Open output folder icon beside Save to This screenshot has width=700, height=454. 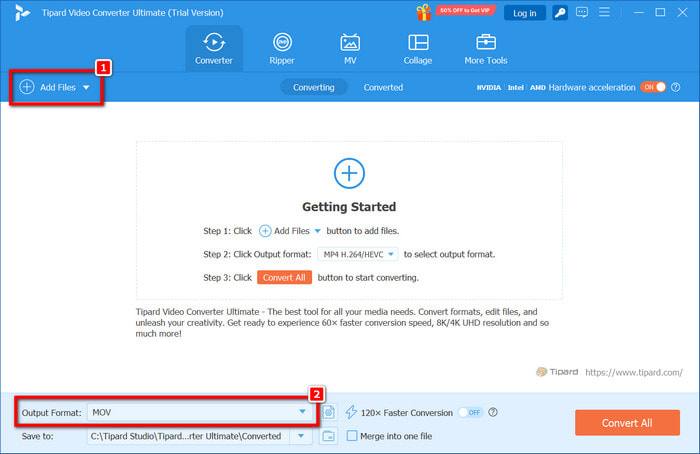pyautogui.click(x=329, y=436)
